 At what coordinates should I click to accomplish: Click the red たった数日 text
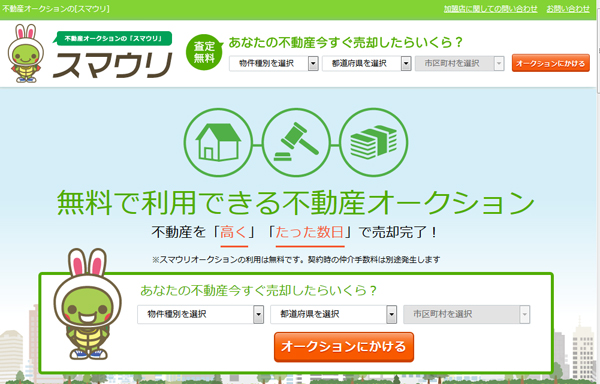click(310, 232)
